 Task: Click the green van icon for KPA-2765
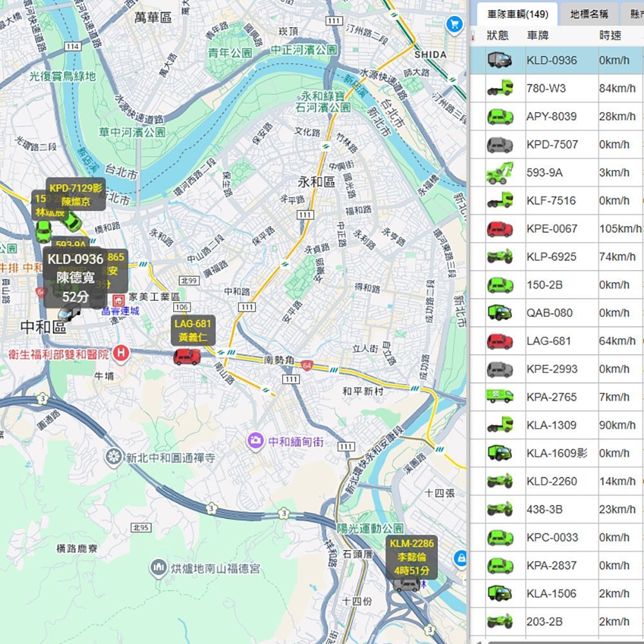[500, 396]
